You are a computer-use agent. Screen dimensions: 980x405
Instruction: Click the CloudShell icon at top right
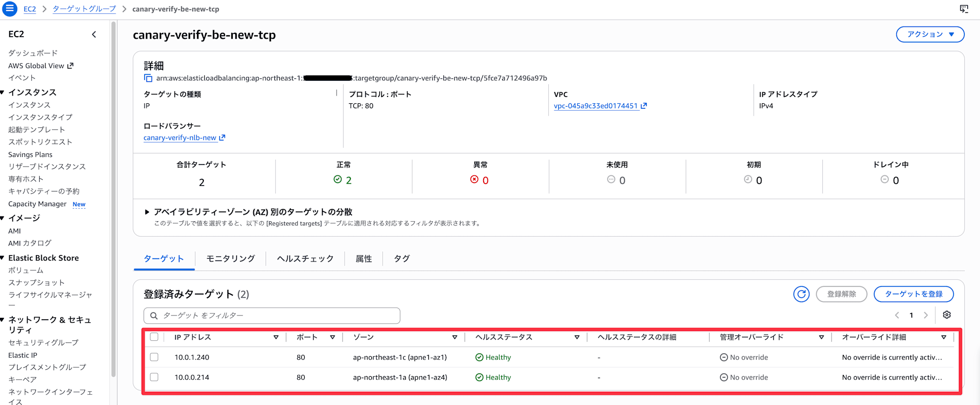tap(964, 9)
